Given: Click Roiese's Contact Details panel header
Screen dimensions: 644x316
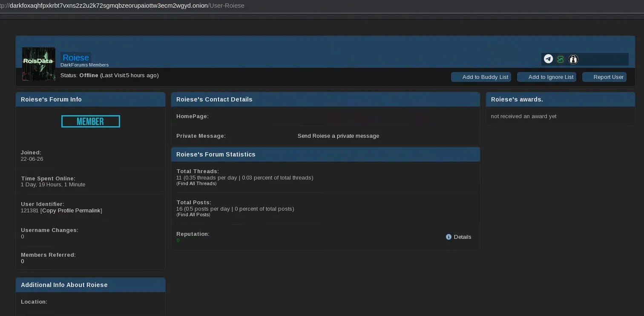Looking at the screenshot, I should [x=325, y=99].
